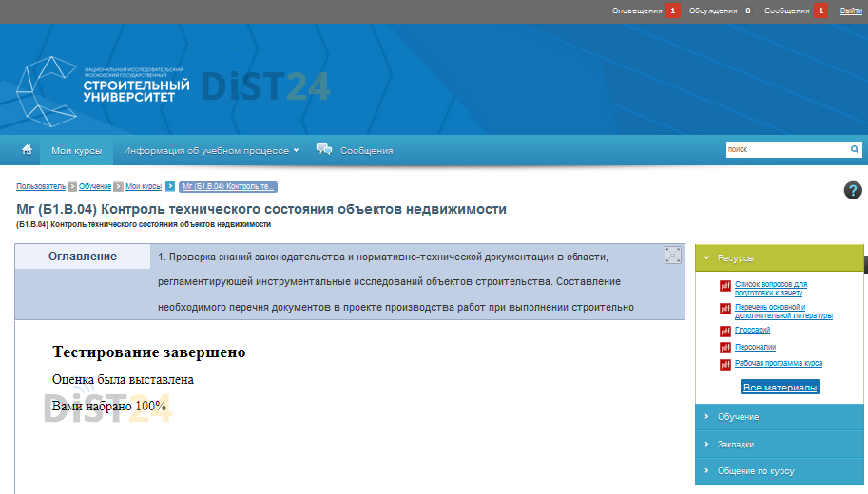
Task: Switch to the Оглавление tab
Action: click(83, 256)
